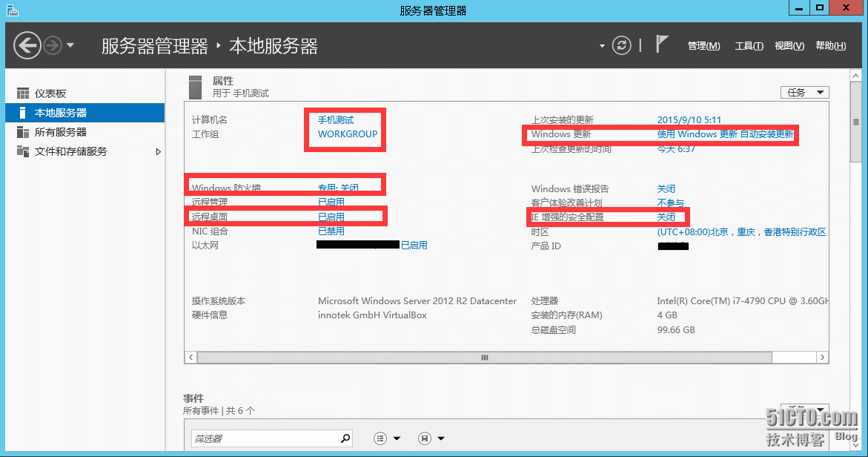Viewport: 868px width, 457px height.
Task: Click the WORKGROUP link
Action: click(348, 134)
